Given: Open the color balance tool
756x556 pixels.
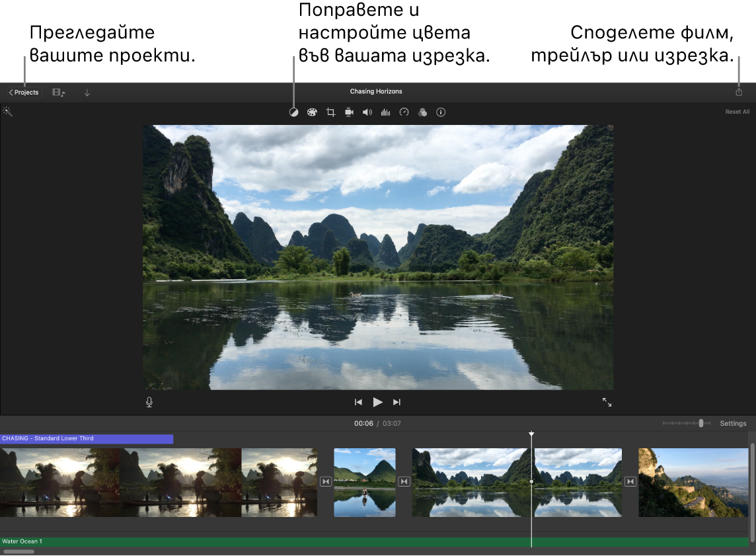Looking at the screenshot, I should [293, 112].
